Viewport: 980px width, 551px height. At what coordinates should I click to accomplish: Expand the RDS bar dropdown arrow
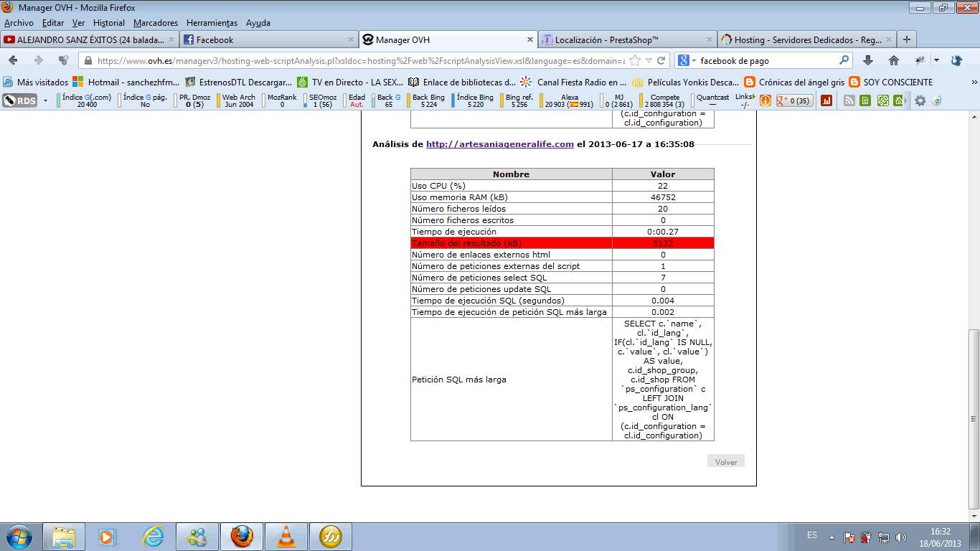pyautogui.click(x=45, y=100)
